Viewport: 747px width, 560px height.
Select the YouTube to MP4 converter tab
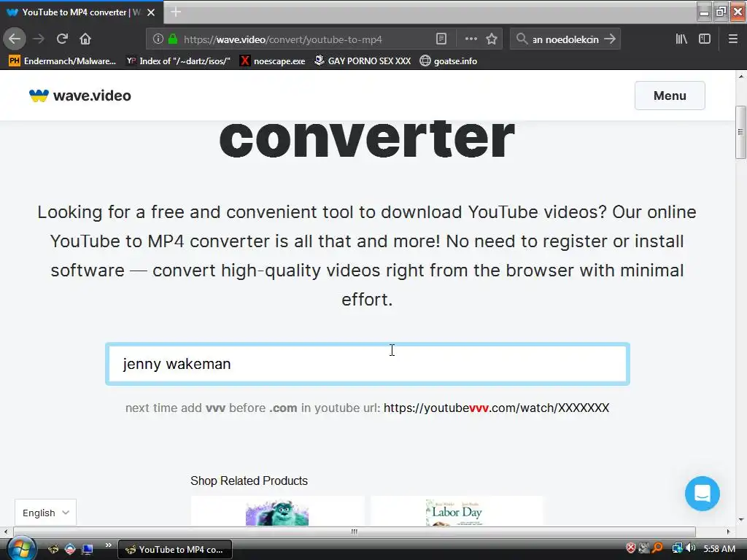[x=82, y=12]
